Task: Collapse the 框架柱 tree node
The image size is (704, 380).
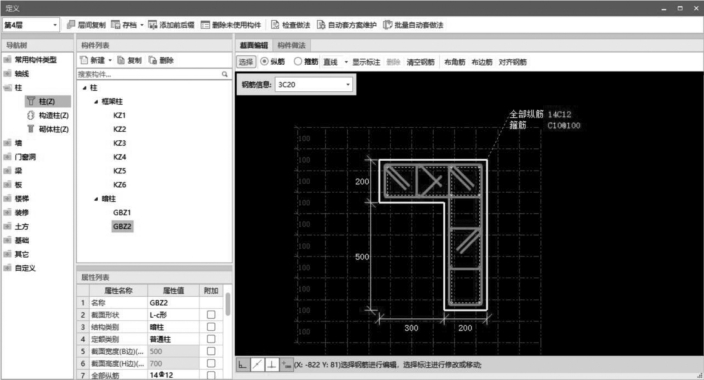Action: coord(96,102)
